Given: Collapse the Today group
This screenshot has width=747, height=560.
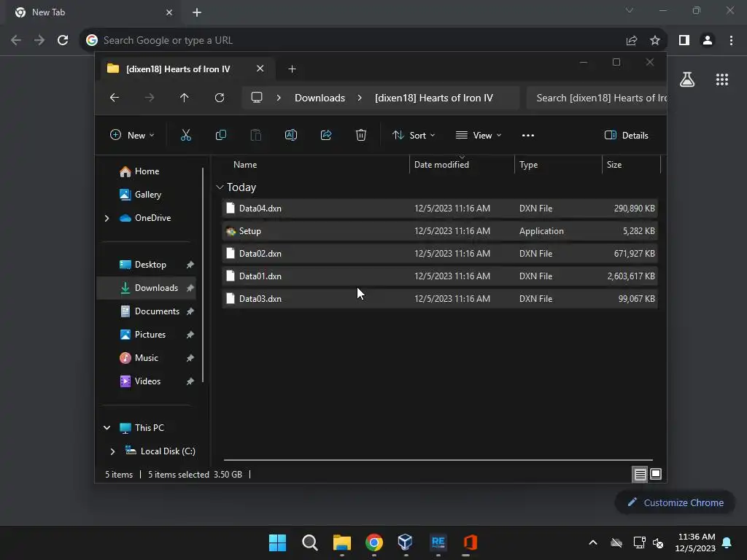Looking at the screenshot, I should point(220,187).
